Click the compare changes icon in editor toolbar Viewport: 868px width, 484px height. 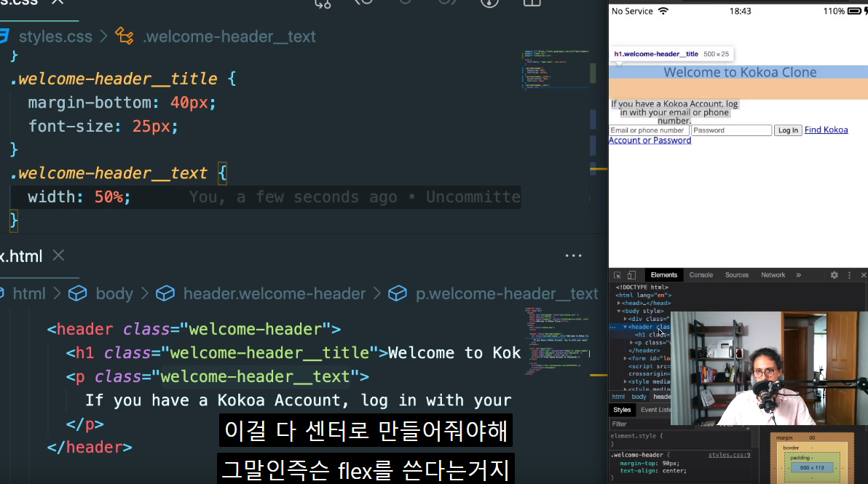click(x=323, y=4)
